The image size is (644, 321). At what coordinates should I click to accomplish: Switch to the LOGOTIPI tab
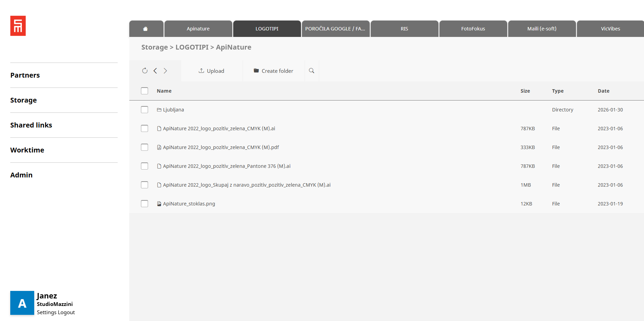[267, 29]
